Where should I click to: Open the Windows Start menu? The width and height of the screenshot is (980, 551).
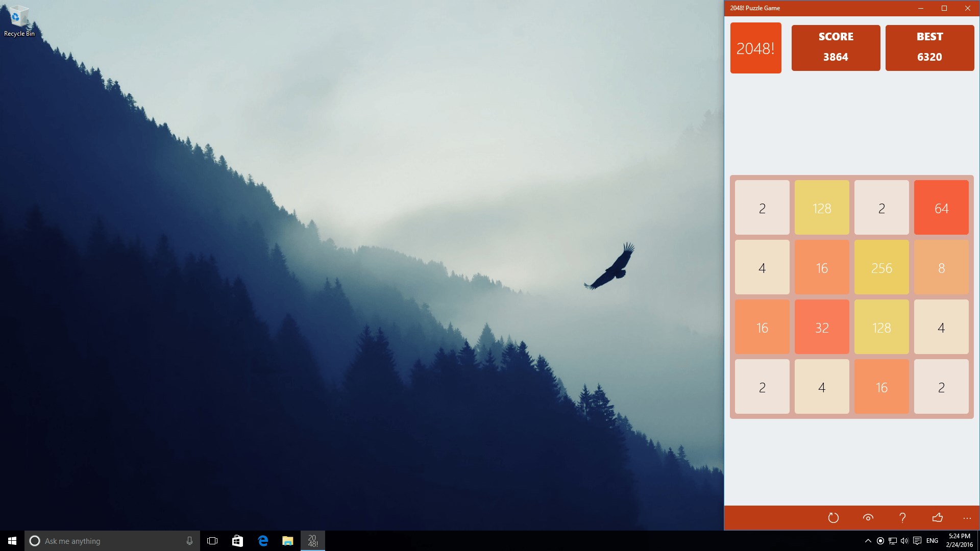[12, 541]
